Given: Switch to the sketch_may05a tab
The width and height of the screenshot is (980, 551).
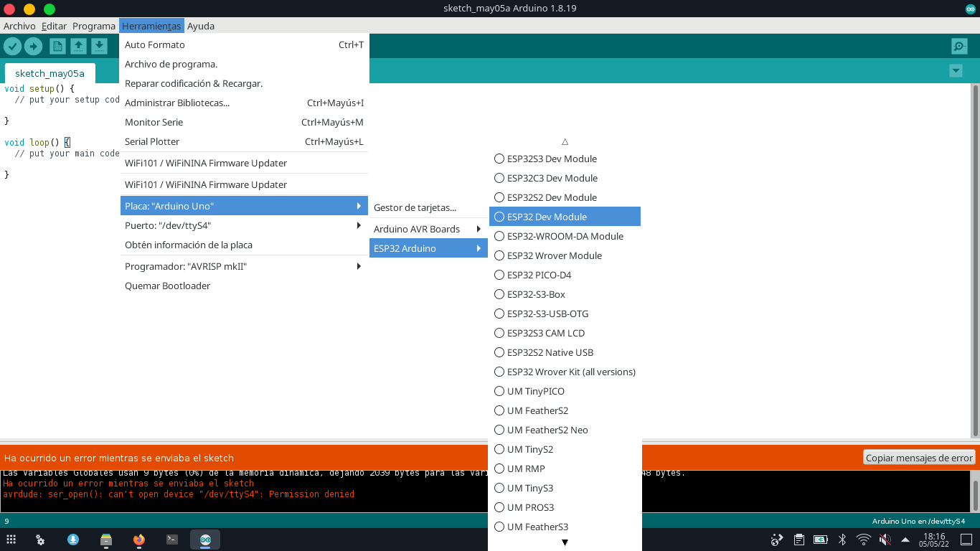Looking at the screenshot, I should click(x=50, y=73).
